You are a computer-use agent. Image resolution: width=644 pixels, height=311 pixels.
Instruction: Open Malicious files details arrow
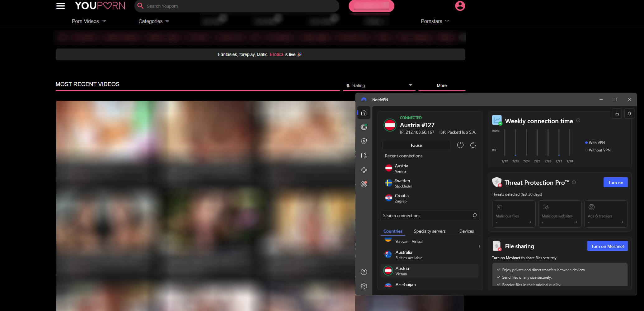pyautogui.click(x=529, y=222)
